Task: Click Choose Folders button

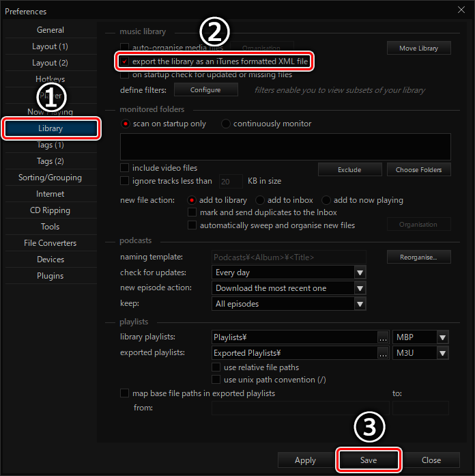Action: [x=419, y=169]
